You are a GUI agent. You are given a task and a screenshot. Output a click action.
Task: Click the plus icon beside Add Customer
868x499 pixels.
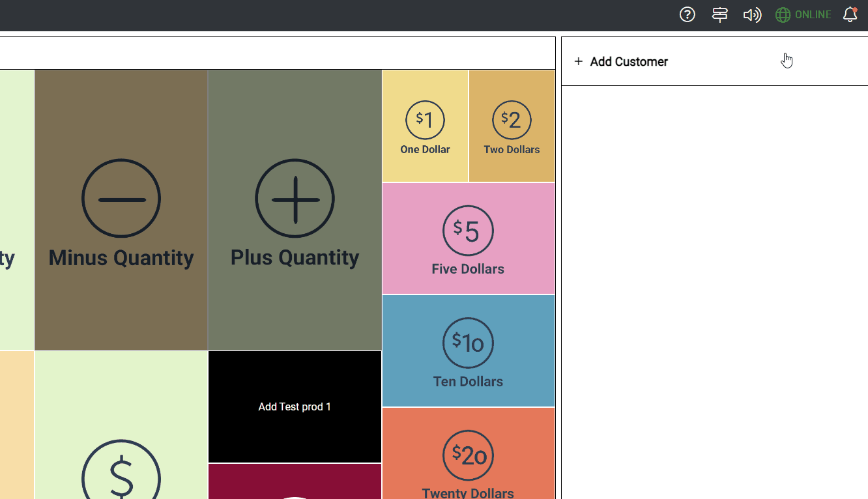pyautogui.click(x=578, y=61)
